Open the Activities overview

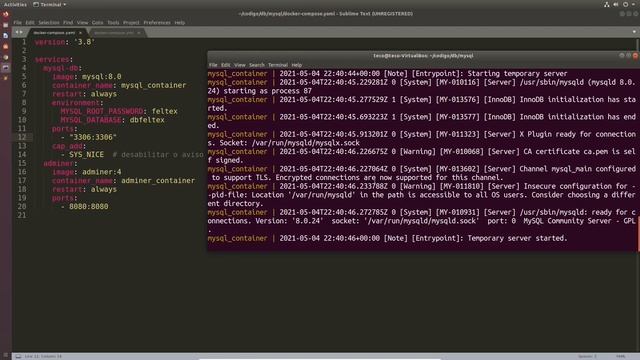point(15,4)
